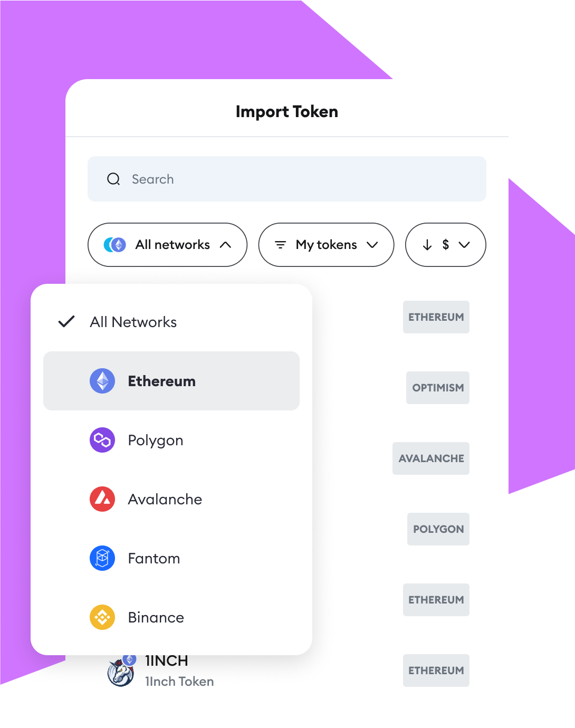Click the down arrow sort icon
This screenshot has height=728, width=575.
point(427,245)
